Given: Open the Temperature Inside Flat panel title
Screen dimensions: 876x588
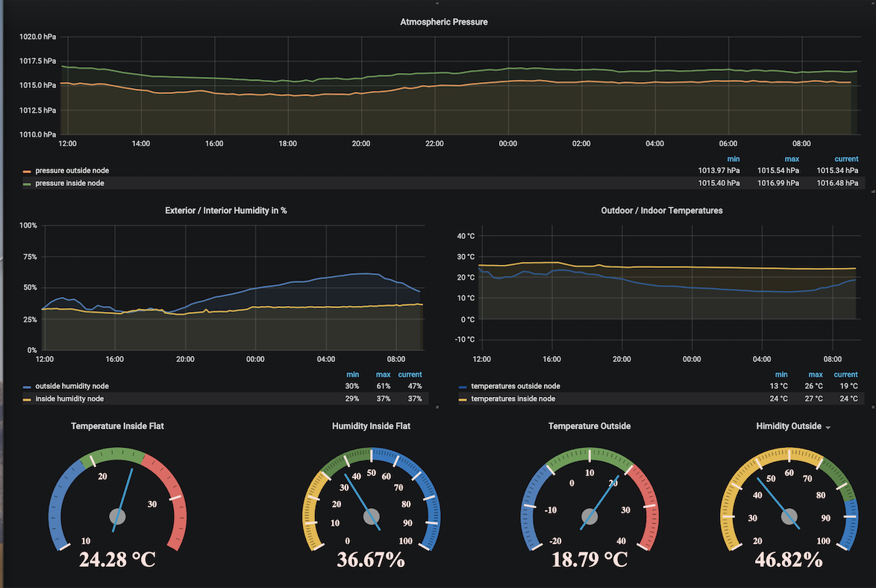Looking at the screenshot, I should (117, 426).
